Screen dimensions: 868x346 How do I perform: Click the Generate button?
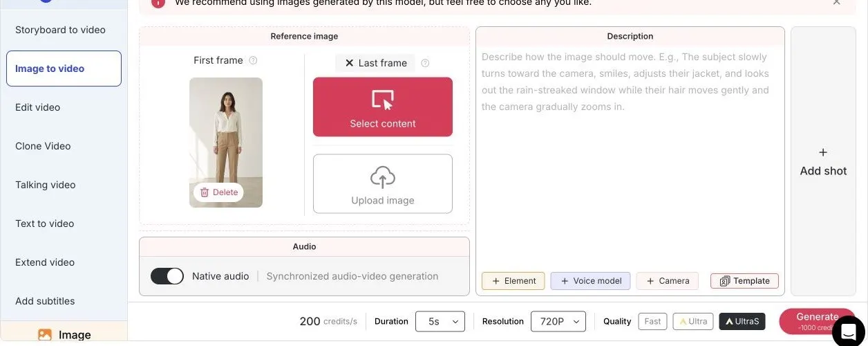click(x=817, y=321)
